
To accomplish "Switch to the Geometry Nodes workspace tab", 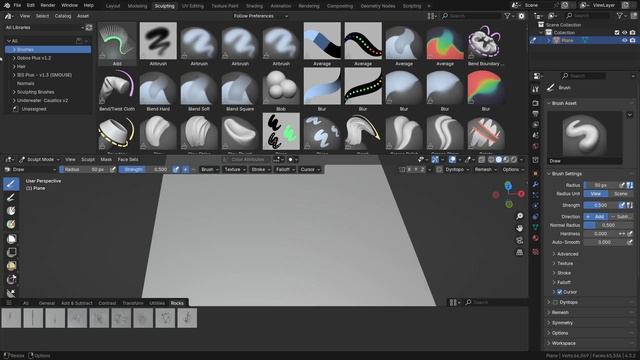I will (x=378, y=6).
